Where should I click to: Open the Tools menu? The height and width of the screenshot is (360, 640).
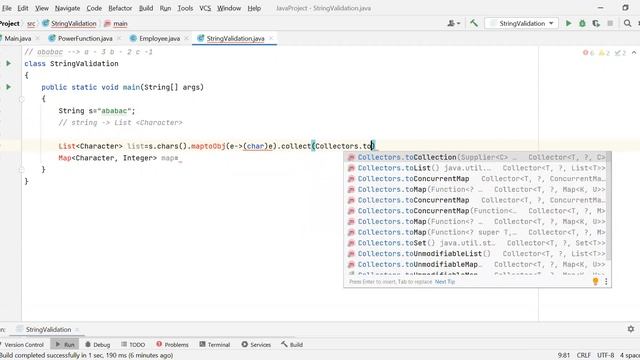point(185,8)
